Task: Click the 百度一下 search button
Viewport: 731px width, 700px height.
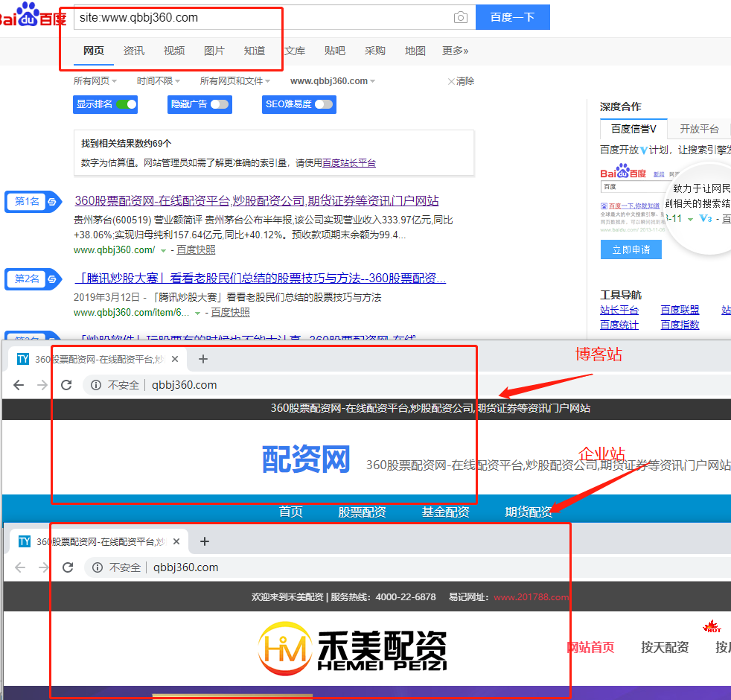Action: tap(513, 17)
